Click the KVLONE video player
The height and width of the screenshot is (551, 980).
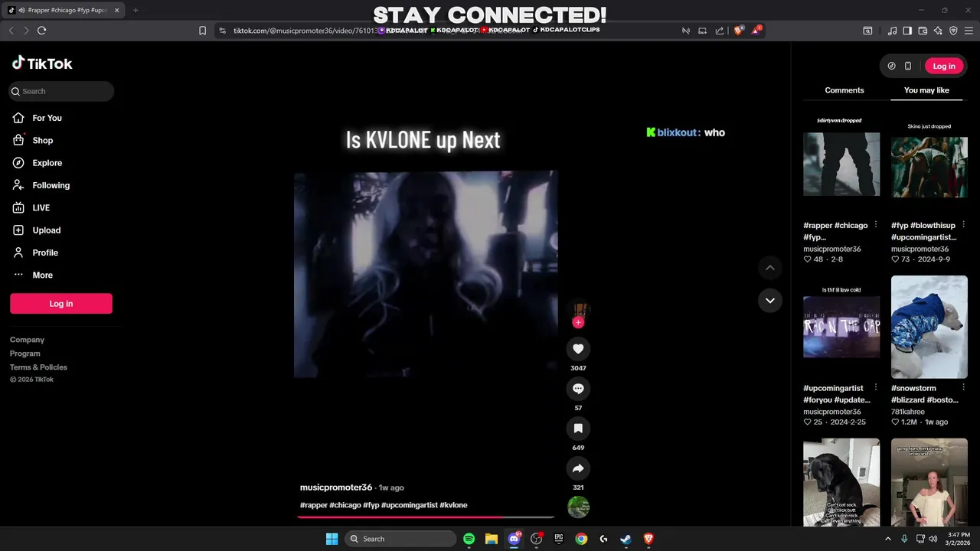pos(426,274)
